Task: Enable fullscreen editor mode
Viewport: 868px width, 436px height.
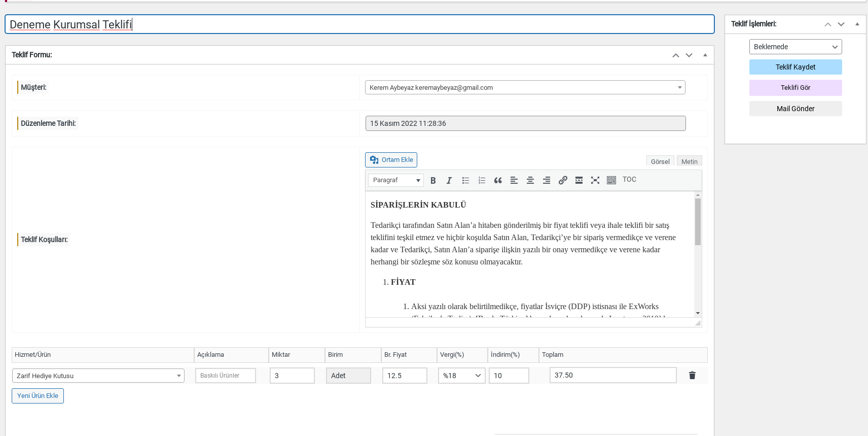Action: (x=595, y=180)
